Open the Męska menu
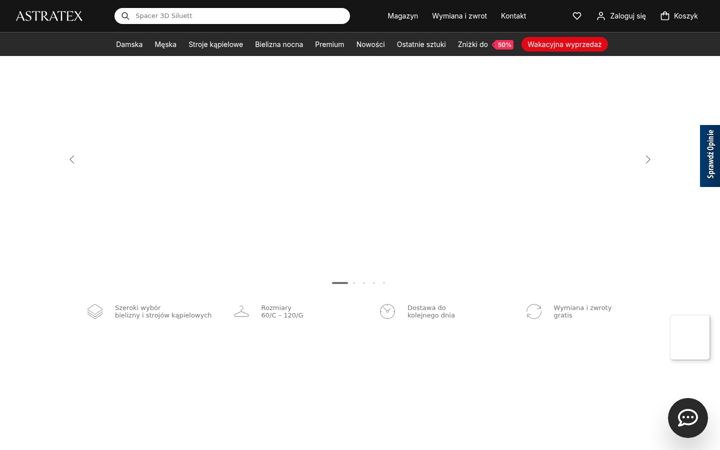 (x=165, y=45)
